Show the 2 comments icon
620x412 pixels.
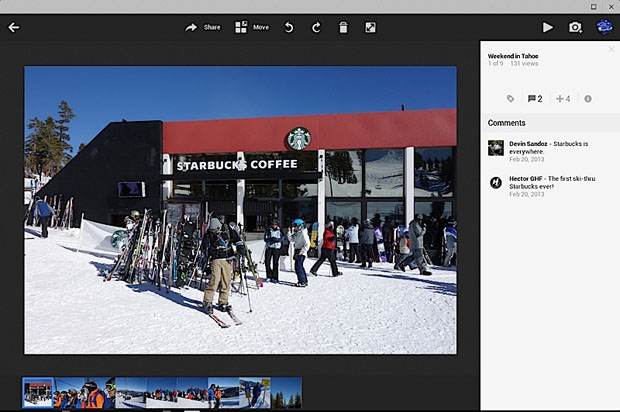pos(535,98)
